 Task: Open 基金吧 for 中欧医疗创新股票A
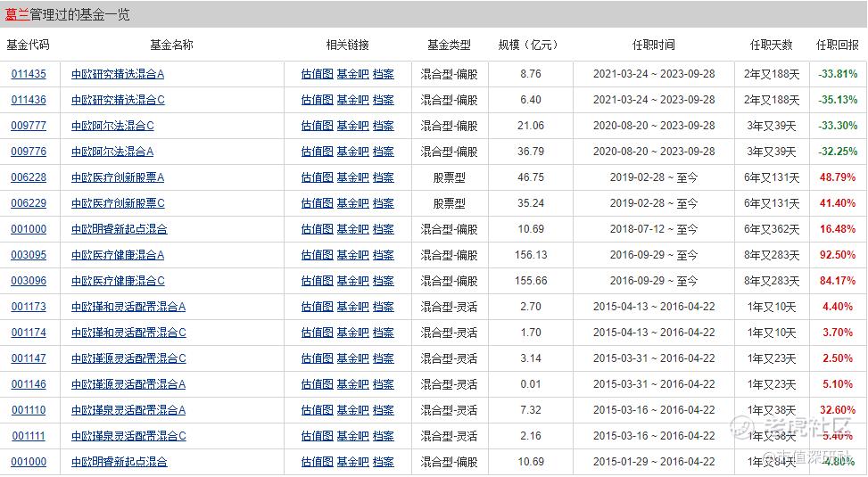click(352, 177)
